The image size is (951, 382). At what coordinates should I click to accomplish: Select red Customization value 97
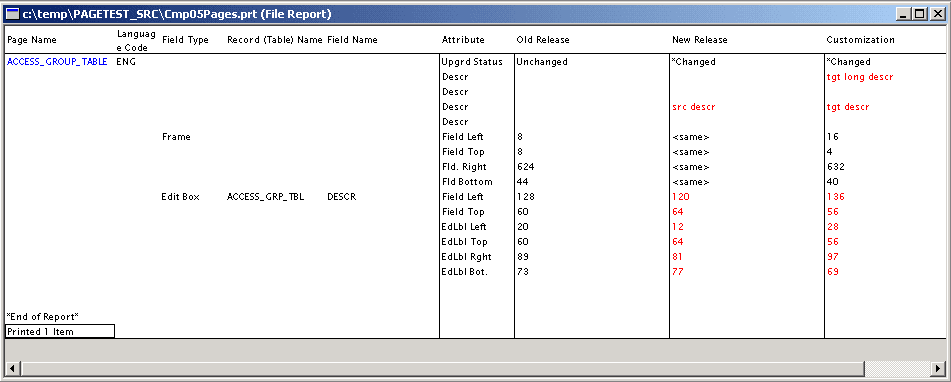[832, 257]
